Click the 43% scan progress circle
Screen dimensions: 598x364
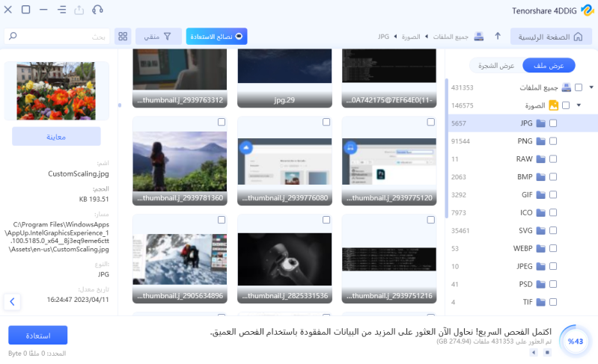[x=575, y=341]
